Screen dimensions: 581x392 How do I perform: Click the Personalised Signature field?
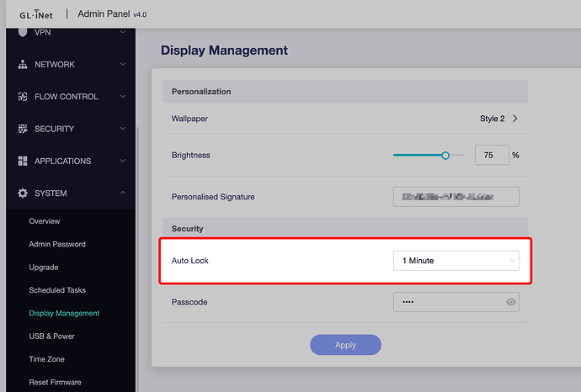pyautogui.click(x=456, y=197)
